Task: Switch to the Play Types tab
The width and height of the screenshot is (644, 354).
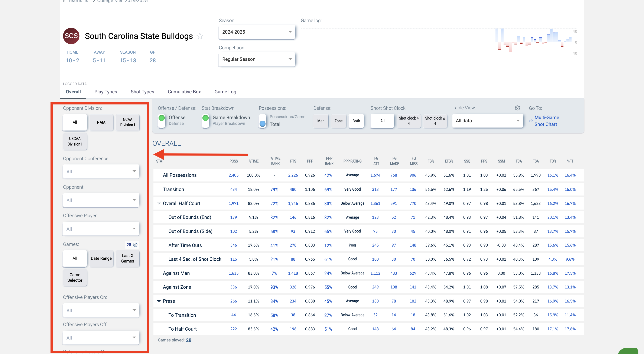Action: (x=105, y=92)
